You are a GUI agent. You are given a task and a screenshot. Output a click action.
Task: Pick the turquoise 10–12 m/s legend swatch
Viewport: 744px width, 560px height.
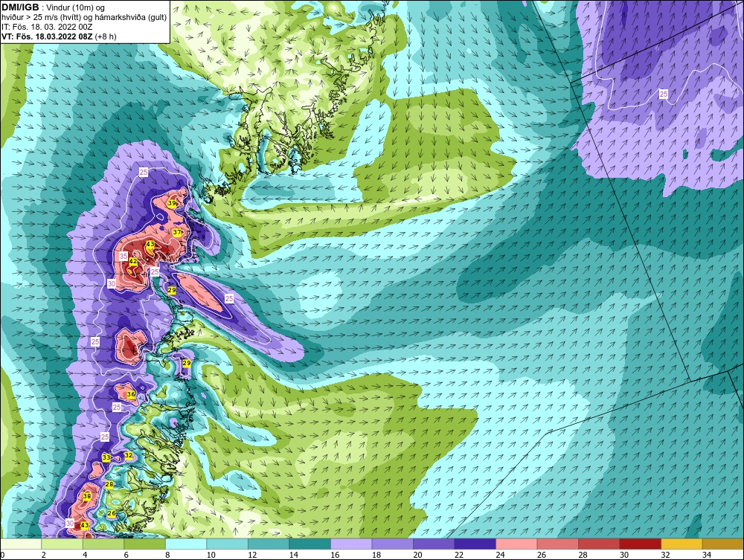pyautogui.click(x=227, y=544)
